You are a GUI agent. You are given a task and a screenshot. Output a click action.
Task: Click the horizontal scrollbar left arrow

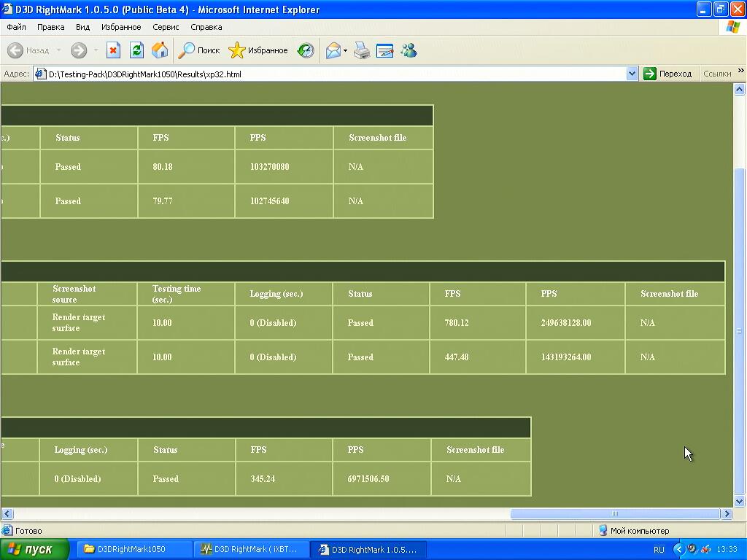click(x=7, y=514)
